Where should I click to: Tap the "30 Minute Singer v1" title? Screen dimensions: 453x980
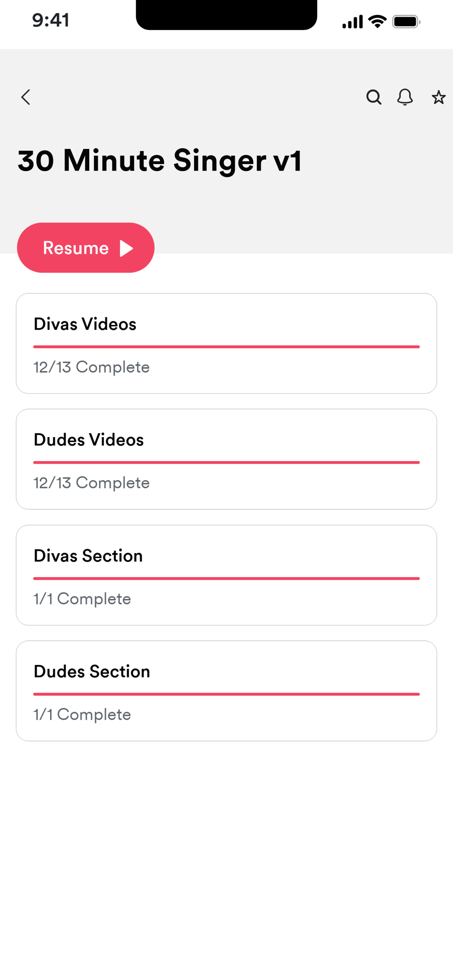(160, 161)
